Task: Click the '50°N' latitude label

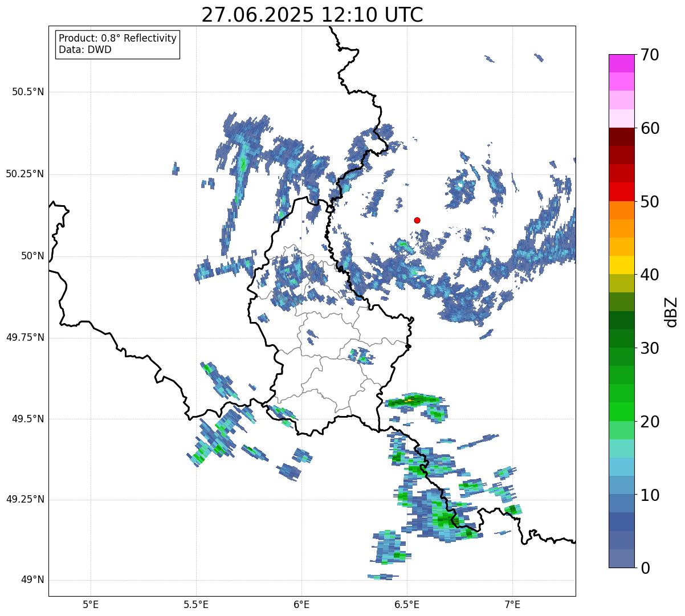Action: point(32,256)
